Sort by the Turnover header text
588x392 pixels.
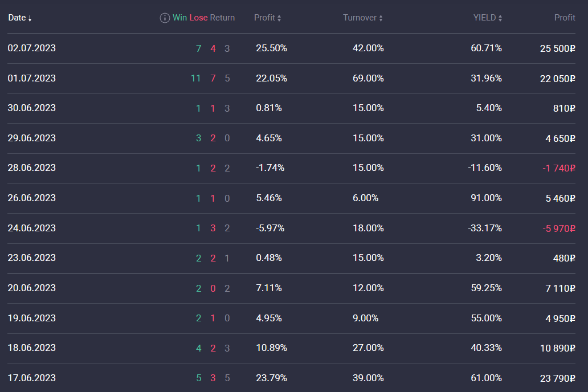tap(360, 18)
